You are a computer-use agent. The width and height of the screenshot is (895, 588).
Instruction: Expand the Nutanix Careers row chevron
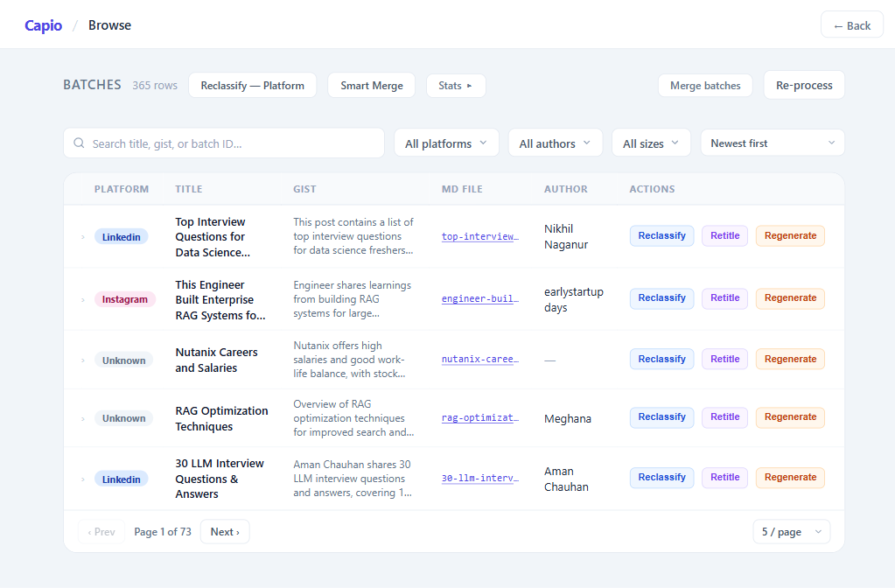point(83,360)
